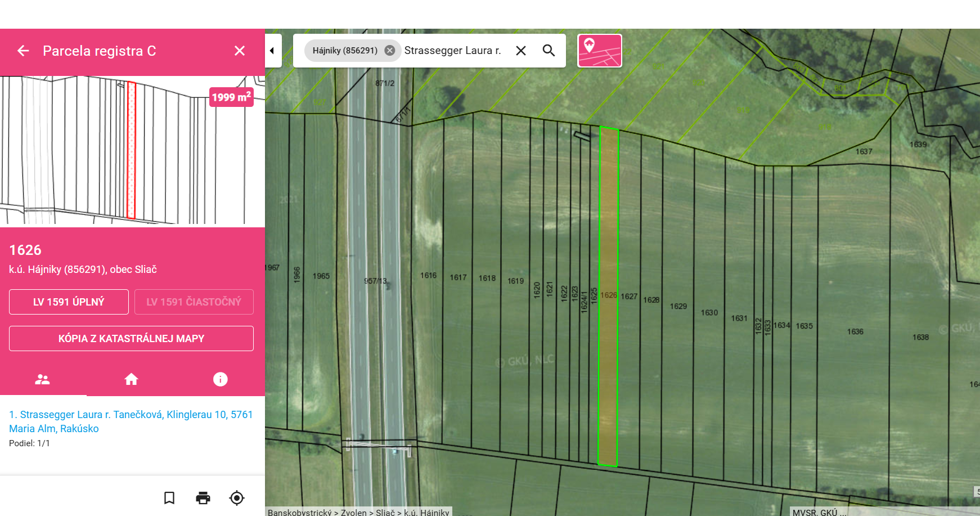Click the back arrow in panel header
Image resolution: width=980 pixels, height=516 pixels.
(x=23, y=51)
